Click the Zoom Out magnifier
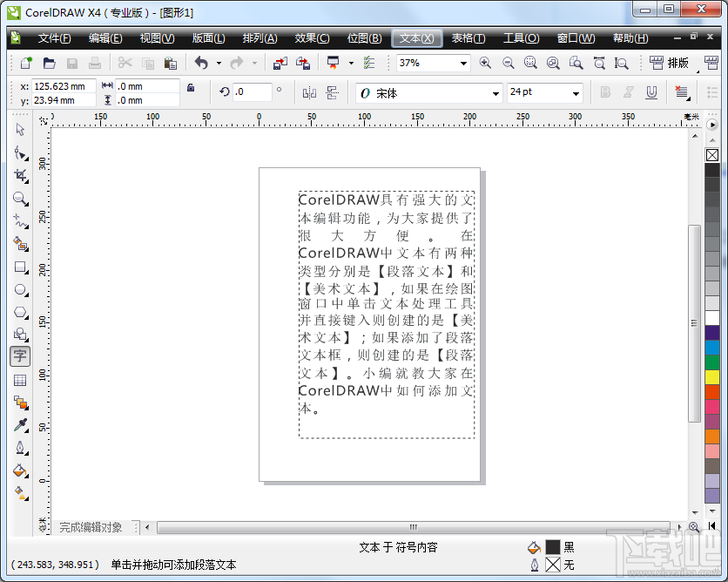728x582 pixels. pos(508,63)
